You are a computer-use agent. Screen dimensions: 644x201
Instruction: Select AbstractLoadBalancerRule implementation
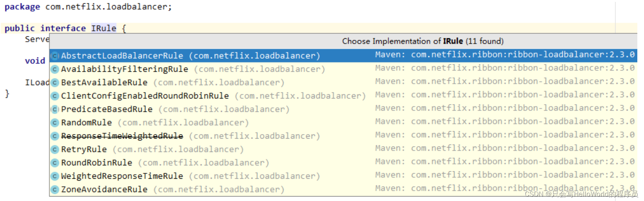click(x=343, y=56)
